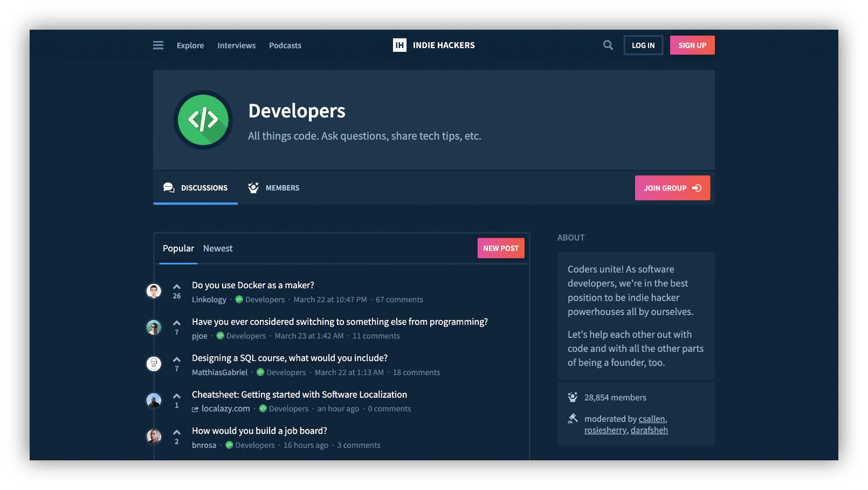Screen dimensions: 868x490
Task: Open moderator csallen's profile link
Action: coord(652,419)
